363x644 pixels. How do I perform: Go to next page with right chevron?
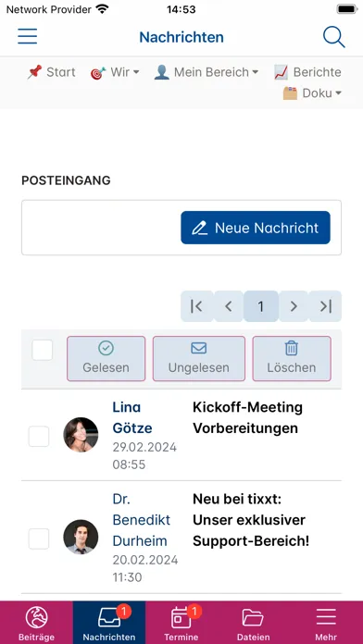(294, 306)
